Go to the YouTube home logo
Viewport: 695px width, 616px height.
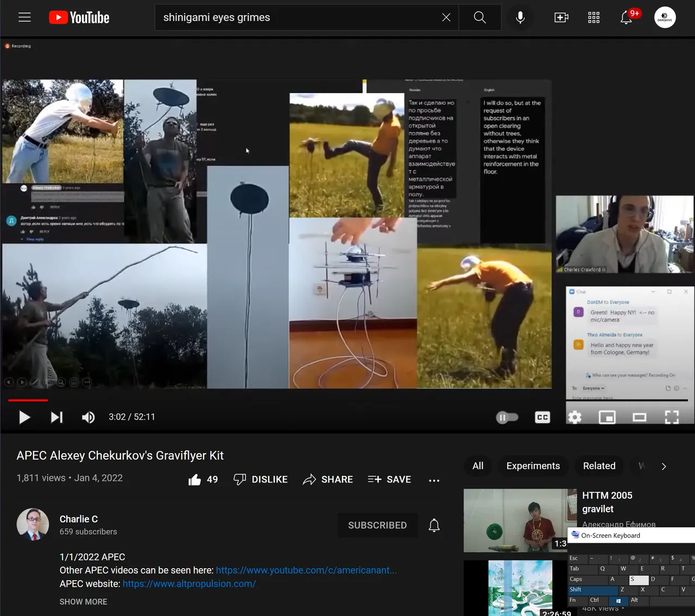[79, 17]
